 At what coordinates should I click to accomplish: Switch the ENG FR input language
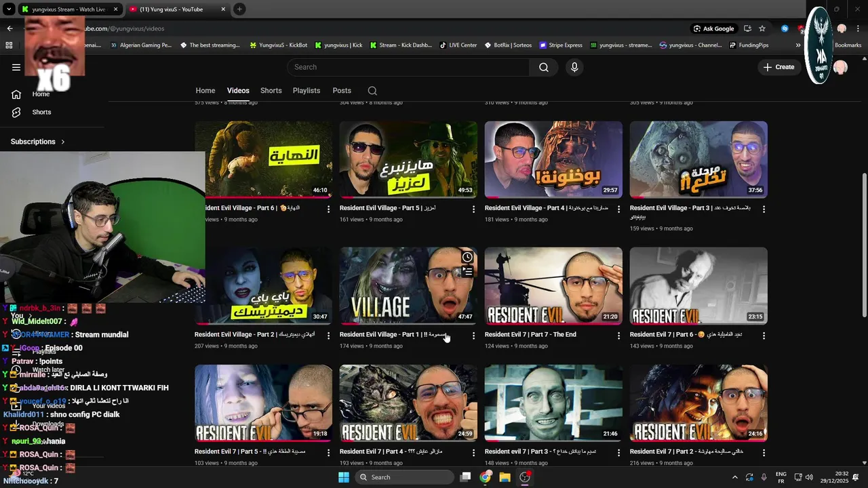point(781,477)
